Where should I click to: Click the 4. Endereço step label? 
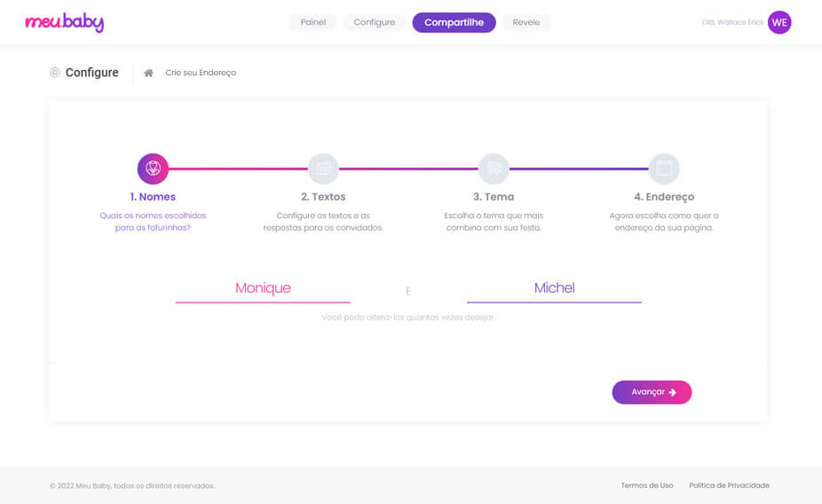664,197
